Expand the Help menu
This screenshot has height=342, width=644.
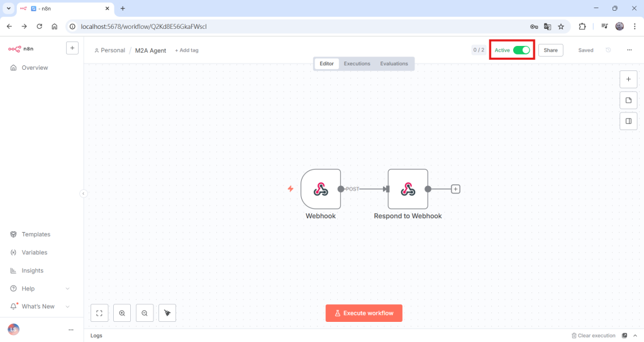(40, 289)
